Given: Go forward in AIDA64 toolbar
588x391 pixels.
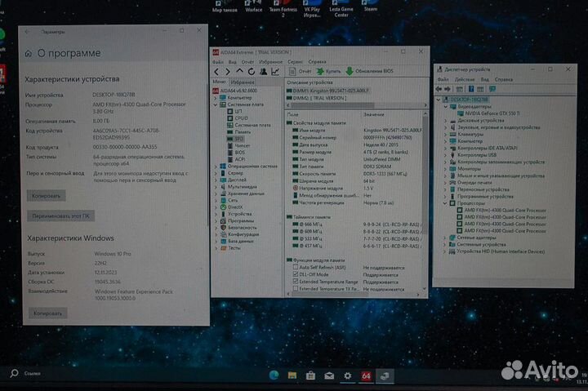Looking at the screenshot, I should pyautogui.click(x=227, y=71).
